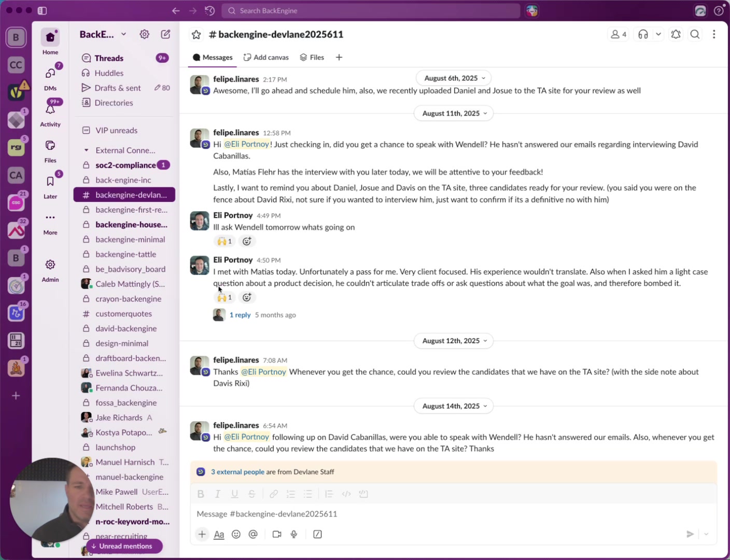The image size is (730, 560).
Task: Open the soc2-compliance channel
Action: pos(125,165)
